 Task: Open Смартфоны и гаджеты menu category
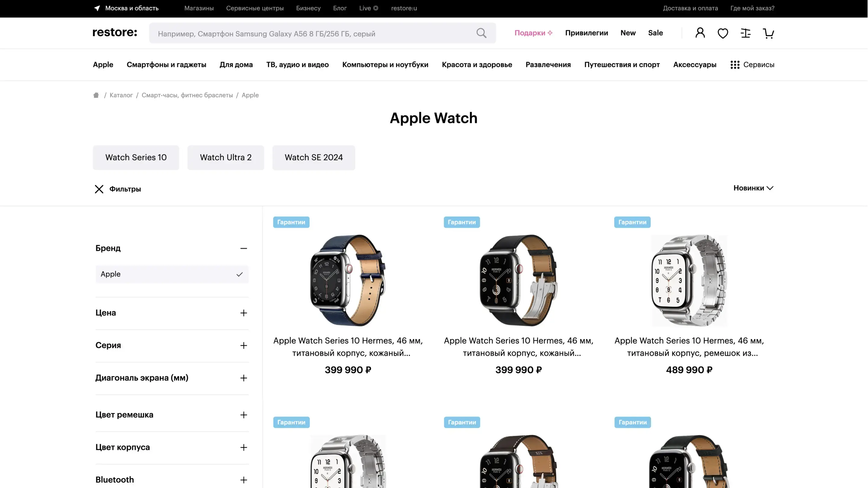pyautogui.click(x=166, y=65)
